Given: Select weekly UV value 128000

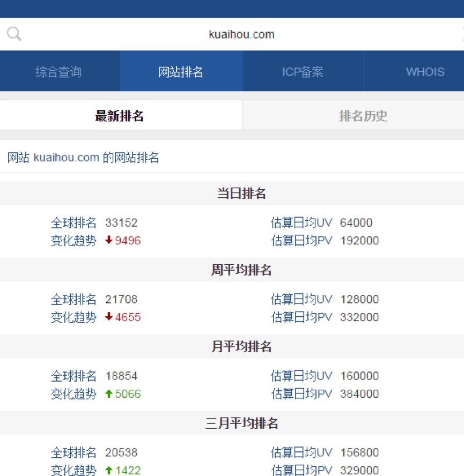Looking at the screenshot, I should point(359,299).
